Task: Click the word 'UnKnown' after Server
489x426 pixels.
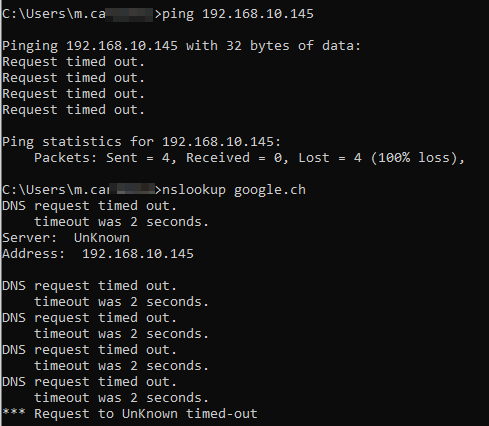Action: [x=102, y=238]
